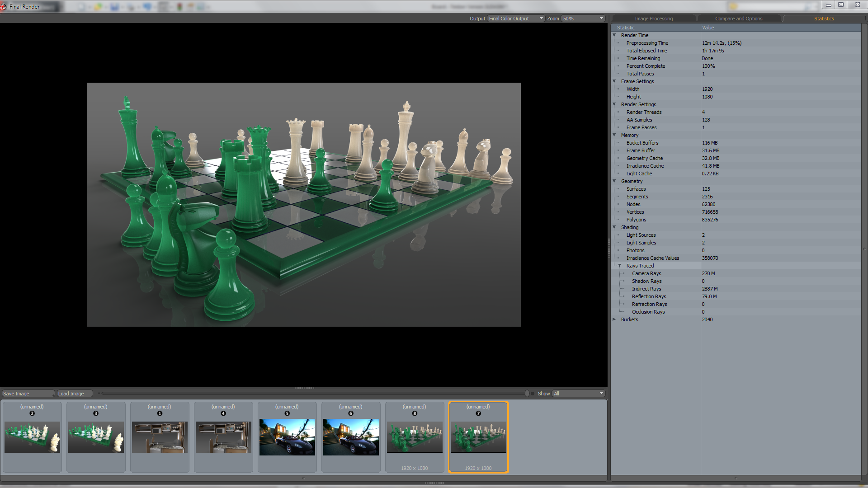This screenshot has height=488, width=868.
Task: Open the Output dropdown showing Final Color Output
Action: click(515, 19)
